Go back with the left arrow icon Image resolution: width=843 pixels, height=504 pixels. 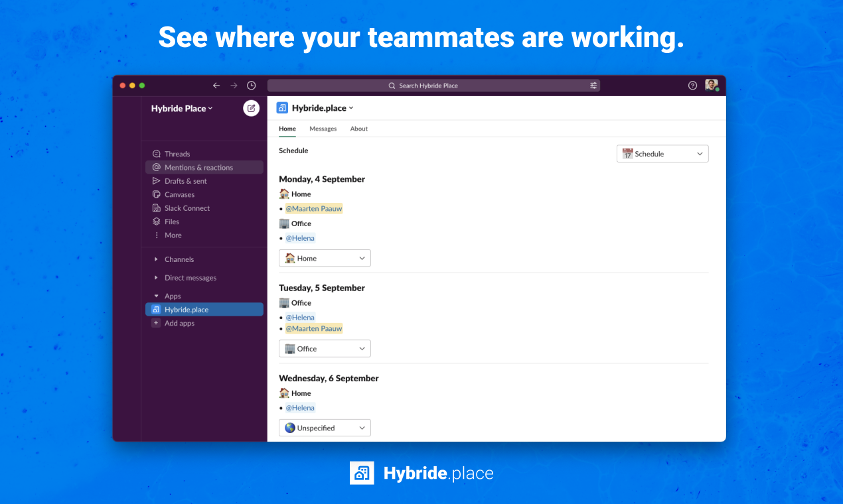(x=216, y=86)
